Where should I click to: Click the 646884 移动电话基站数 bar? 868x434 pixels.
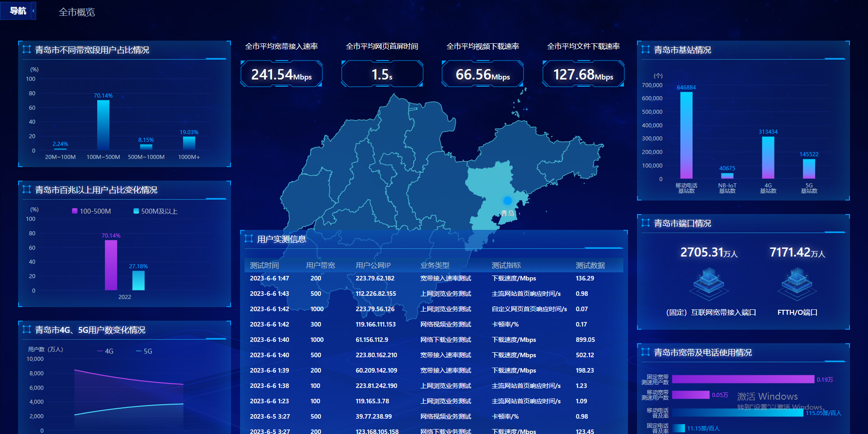[x=686, y=135]
